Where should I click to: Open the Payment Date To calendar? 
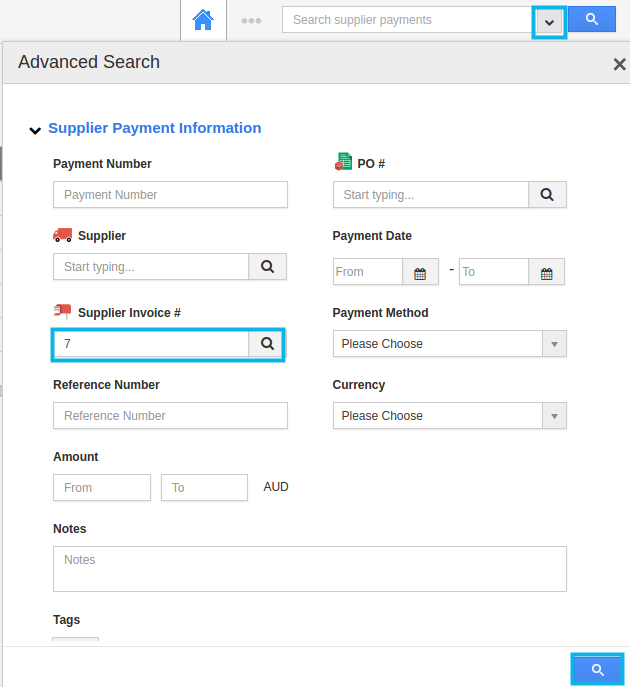click(546, 272)
